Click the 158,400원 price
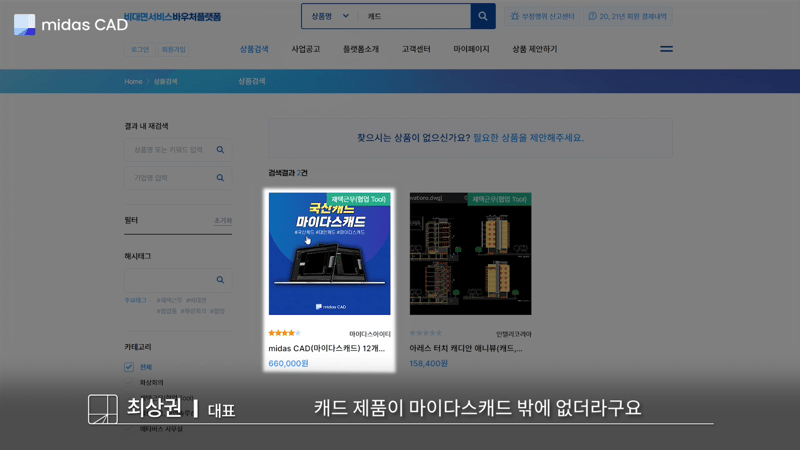 tap(429, 363)
